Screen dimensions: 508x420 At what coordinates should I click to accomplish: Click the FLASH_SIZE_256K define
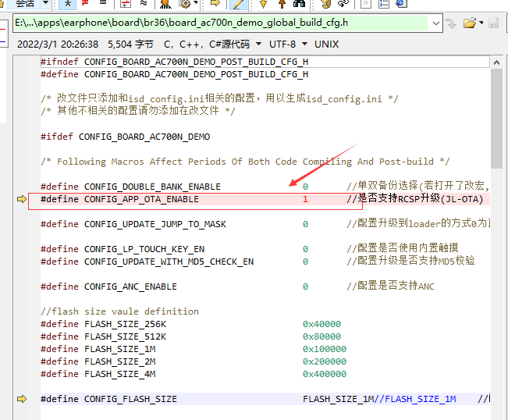tap(126, 324)
